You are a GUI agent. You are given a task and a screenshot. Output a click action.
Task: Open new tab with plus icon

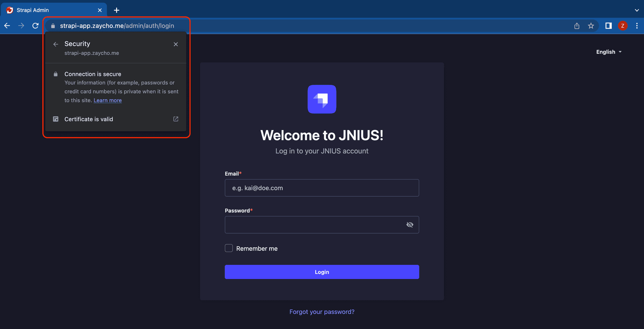point(116,10)
